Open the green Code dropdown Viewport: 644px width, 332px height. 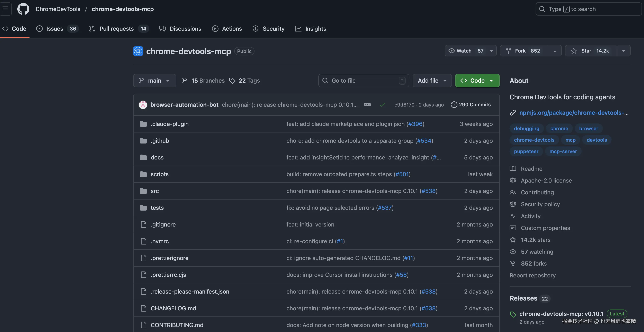coord(477,80)
